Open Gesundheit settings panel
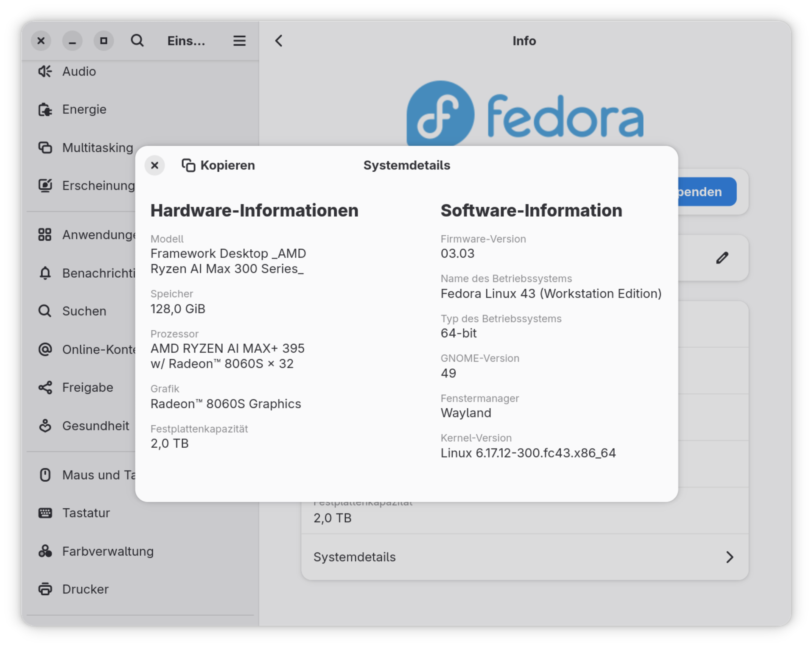This screenshot has width=812, height=647. click(95, 426)
